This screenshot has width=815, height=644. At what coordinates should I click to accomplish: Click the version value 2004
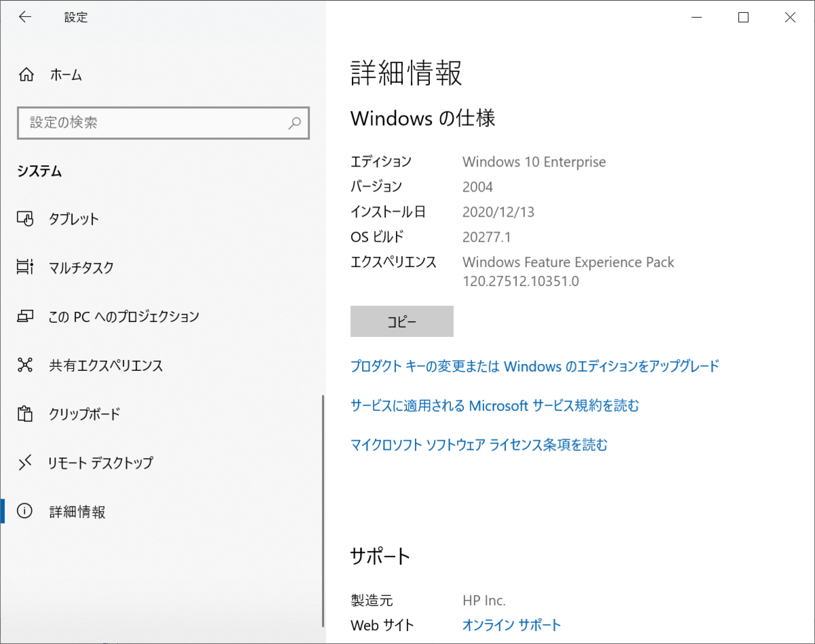(477, 187)
